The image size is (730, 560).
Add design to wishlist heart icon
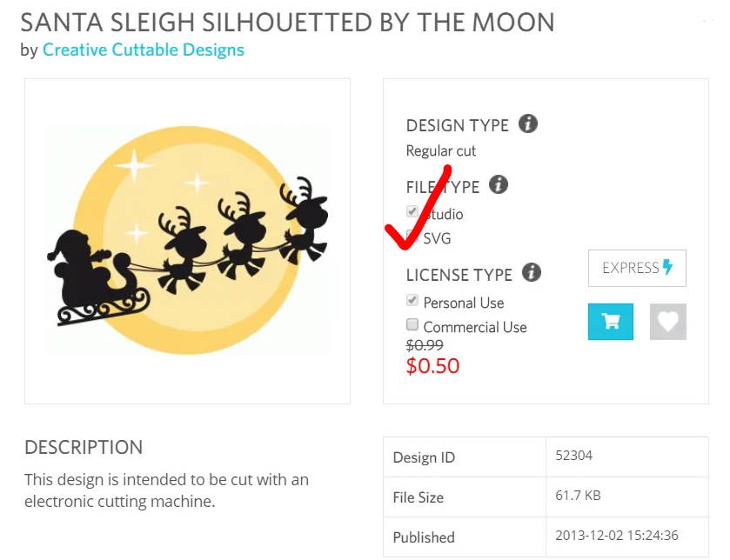pos(667,322)
